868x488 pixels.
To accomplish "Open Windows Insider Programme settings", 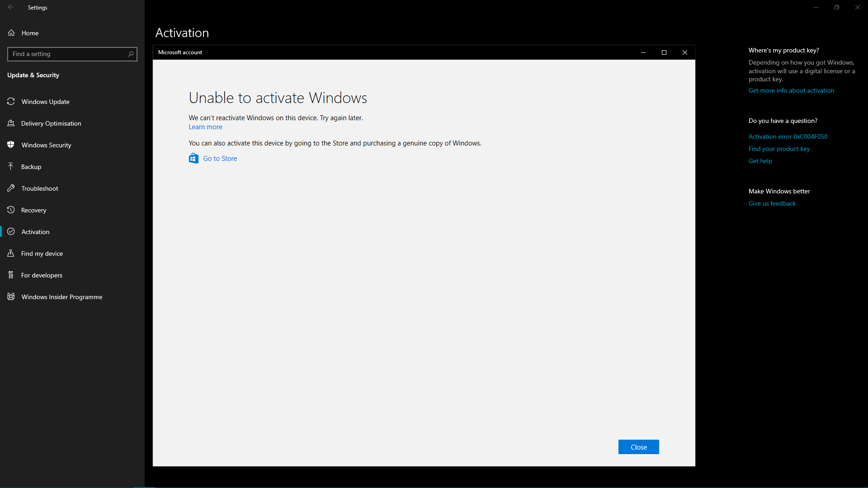I will [72, 297].
